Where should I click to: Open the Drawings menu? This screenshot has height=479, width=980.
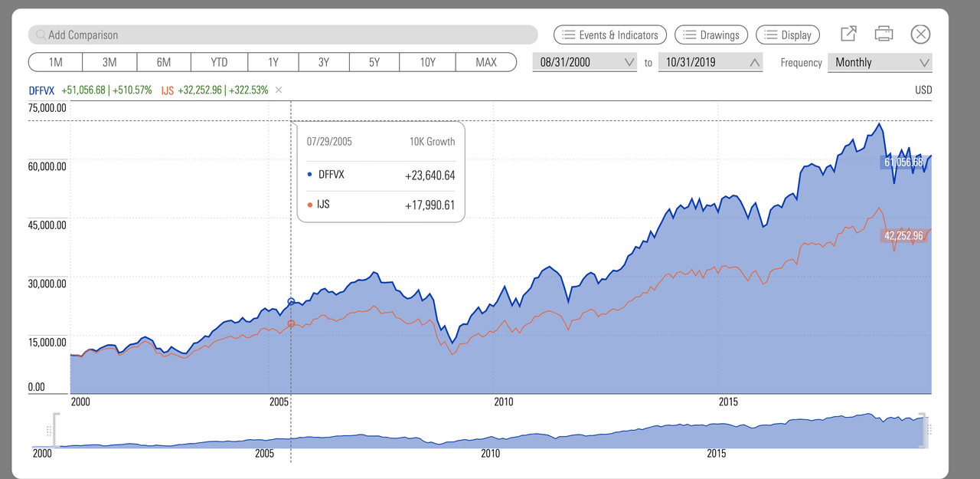point(711,34)
